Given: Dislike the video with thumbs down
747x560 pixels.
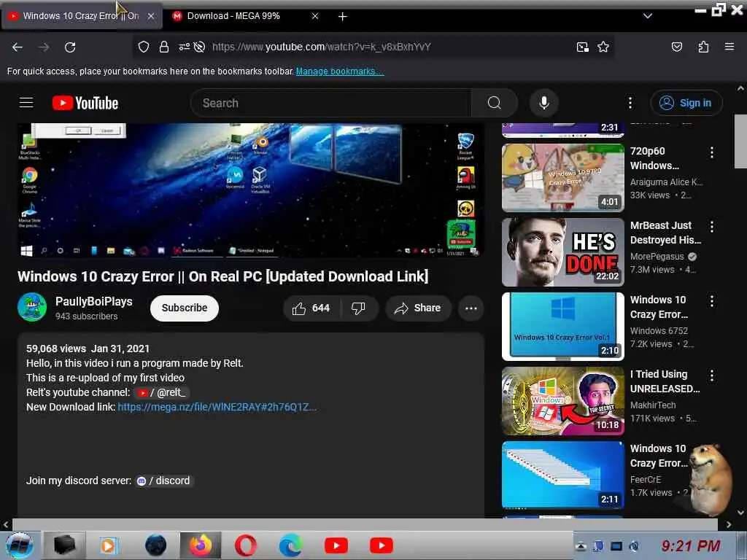Looking at the screenshot, I should [x=358, y=308].
